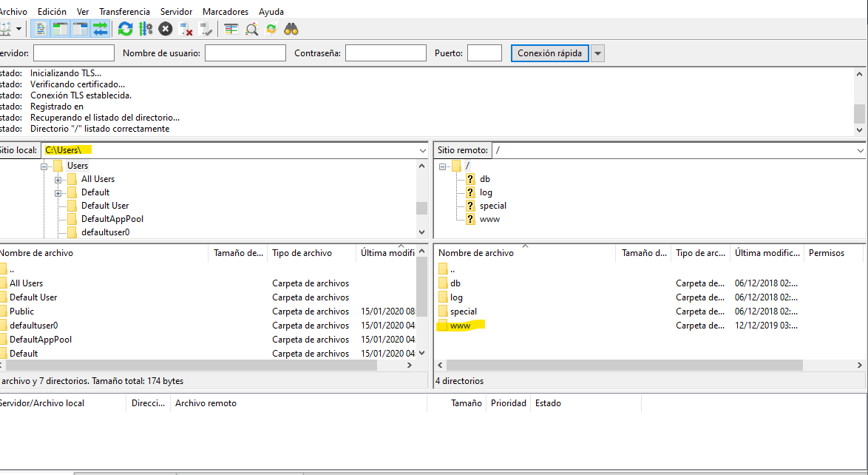Viewport: 868px width, 475px height.
Task: Select www folder in remote tree
Action: [x=489, y=219]
